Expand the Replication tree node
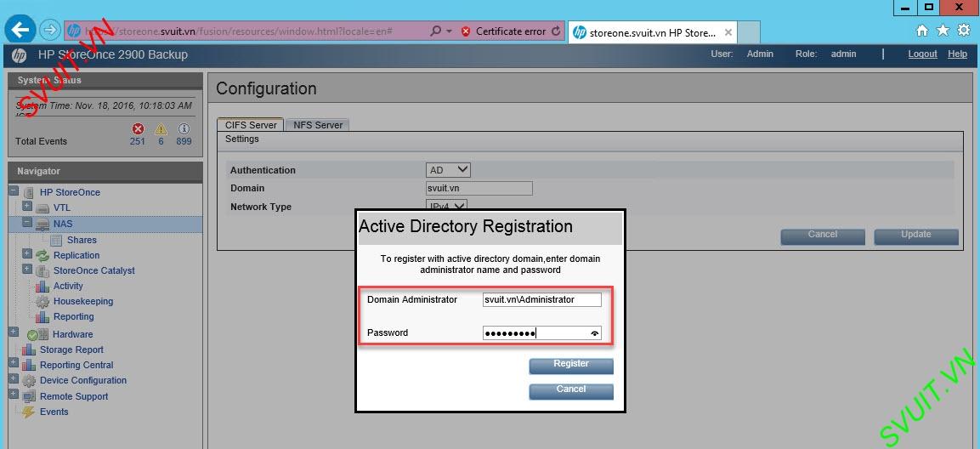The width and height of the screenshot is (980, 449). click(x=27, y=253)
